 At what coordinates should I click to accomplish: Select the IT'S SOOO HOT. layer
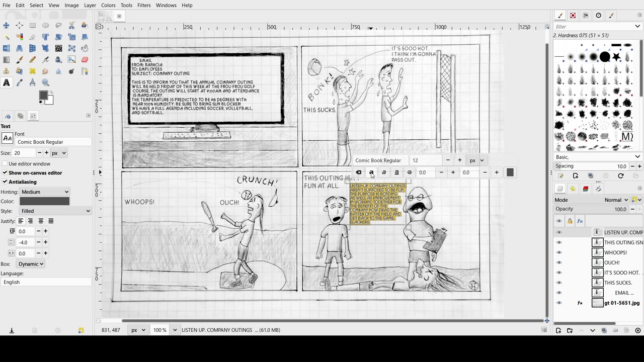599,273
